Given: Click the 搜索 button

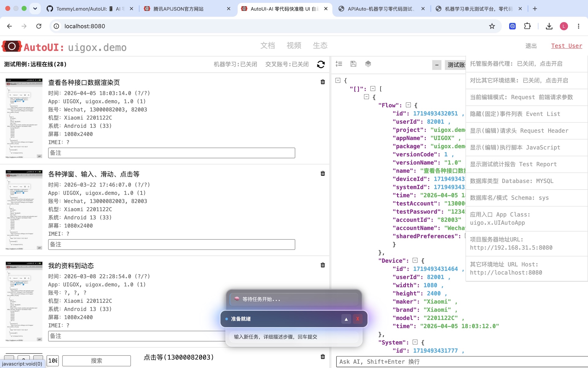Looking at the screenshot, I should (96, 361).
